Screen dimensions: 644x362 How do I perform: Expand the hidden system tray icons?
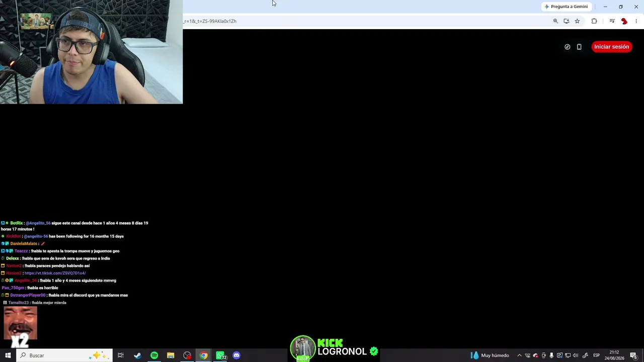point(520,355)
